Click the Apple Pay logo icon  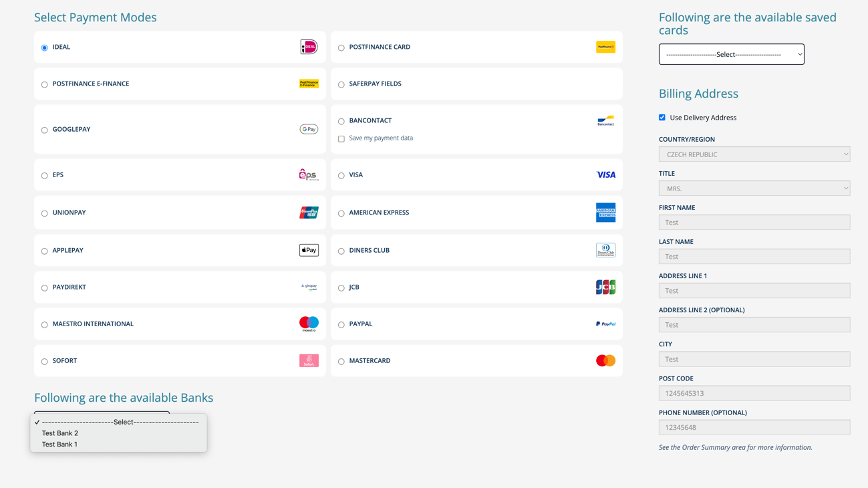(x=309, y=250)
